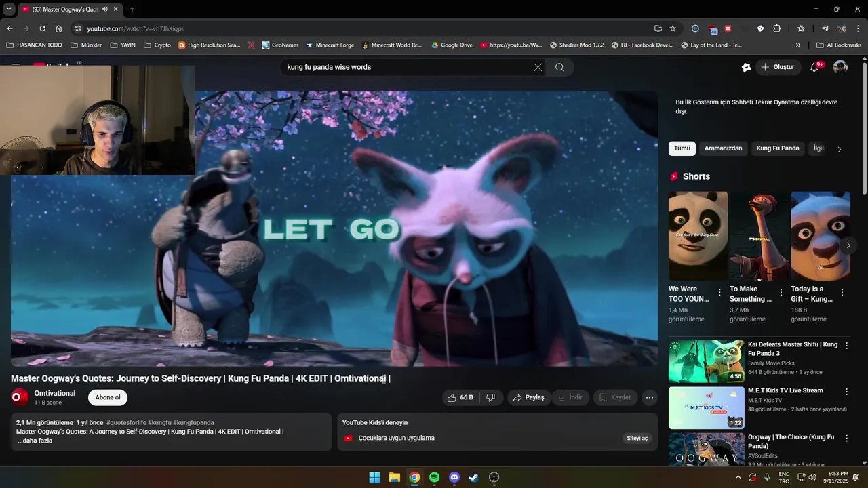Open 'M.E.T Kids TV Live Stream' title

tap(785, 390)
